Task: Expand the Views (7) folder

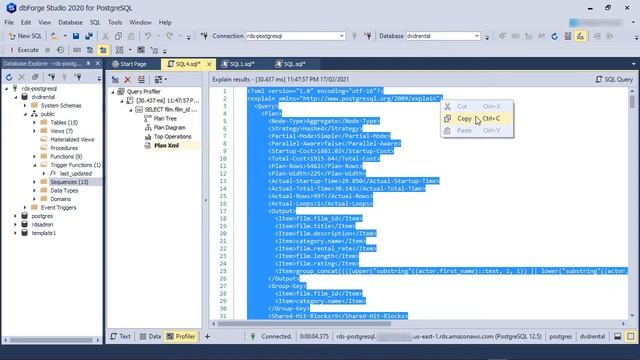Action: click(x=34, y=131)
